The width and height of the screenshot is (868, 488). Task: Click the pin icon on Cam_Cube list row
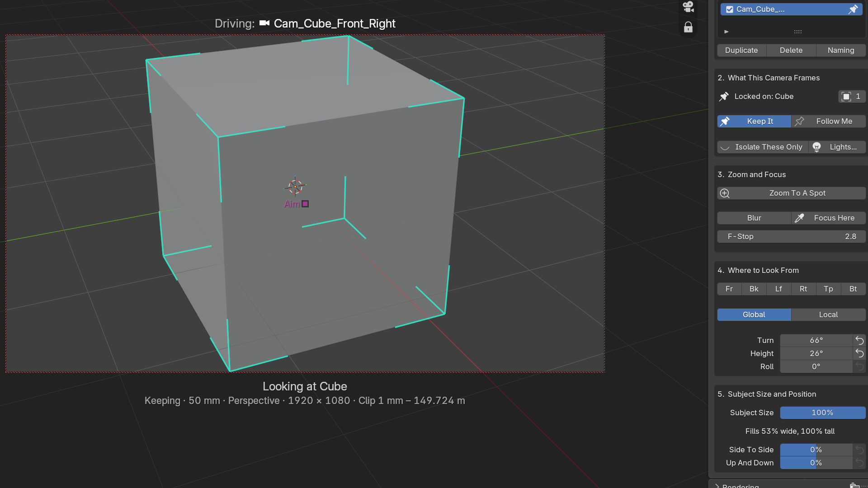coord(853,9)
